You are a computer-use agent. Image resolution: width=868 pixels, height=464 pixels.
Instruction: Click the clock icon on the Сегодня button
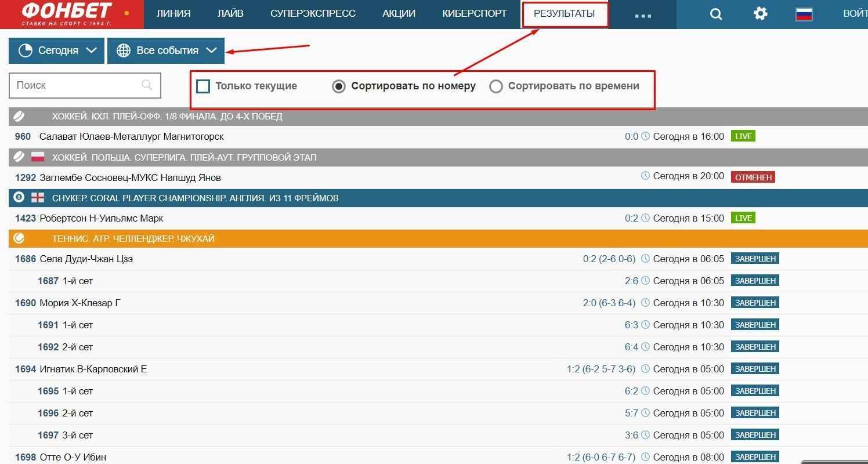(x=26, y=50)
